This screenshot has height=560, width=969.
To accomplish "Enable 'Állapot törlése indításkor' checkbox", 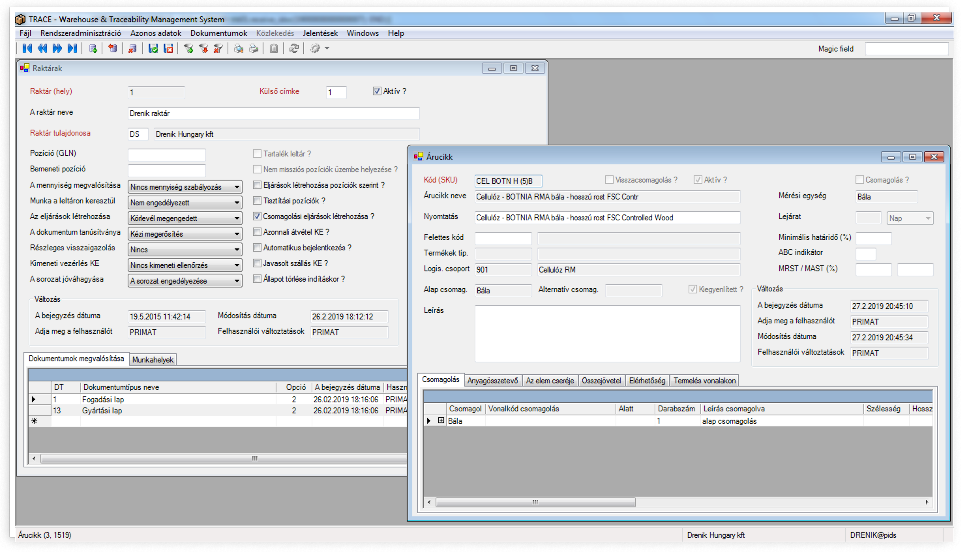I will [257, 279].
